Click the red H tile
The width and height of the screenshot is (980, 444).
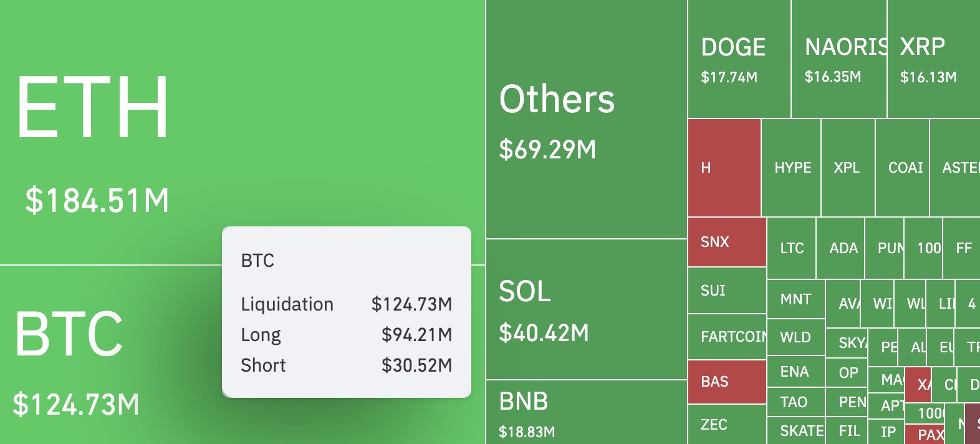(x=724, y=168)
